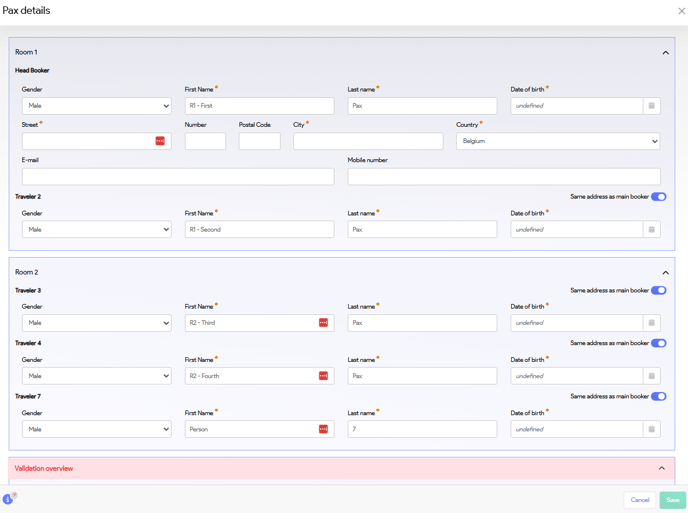The width and height of the screenshot is (688, 513).
Task: Collapse the Room 2 section
Action: coord(665,273)
